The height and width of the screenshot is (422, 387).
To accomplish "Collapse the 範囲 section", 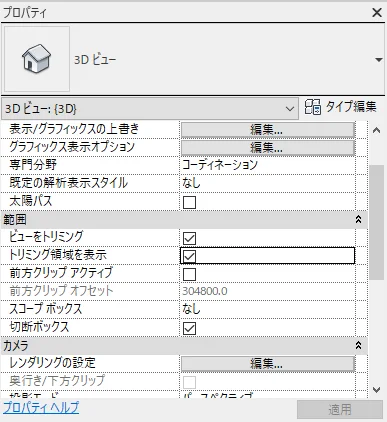I will point(358,220).
